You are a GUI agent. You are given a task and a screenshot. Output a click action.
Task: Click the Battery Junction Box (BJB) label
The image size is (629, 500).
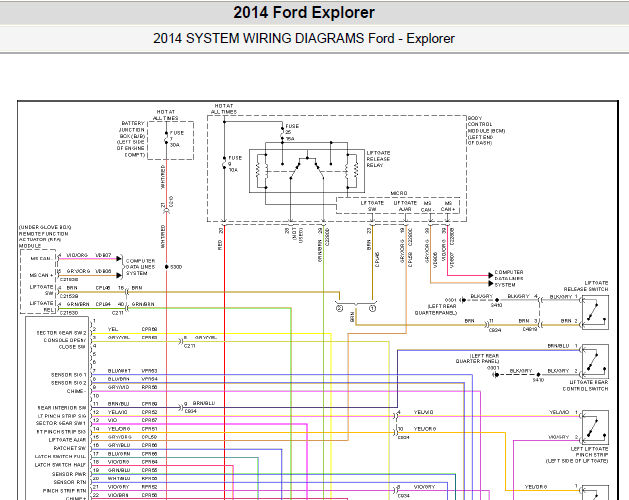click(x=132, y=139)
